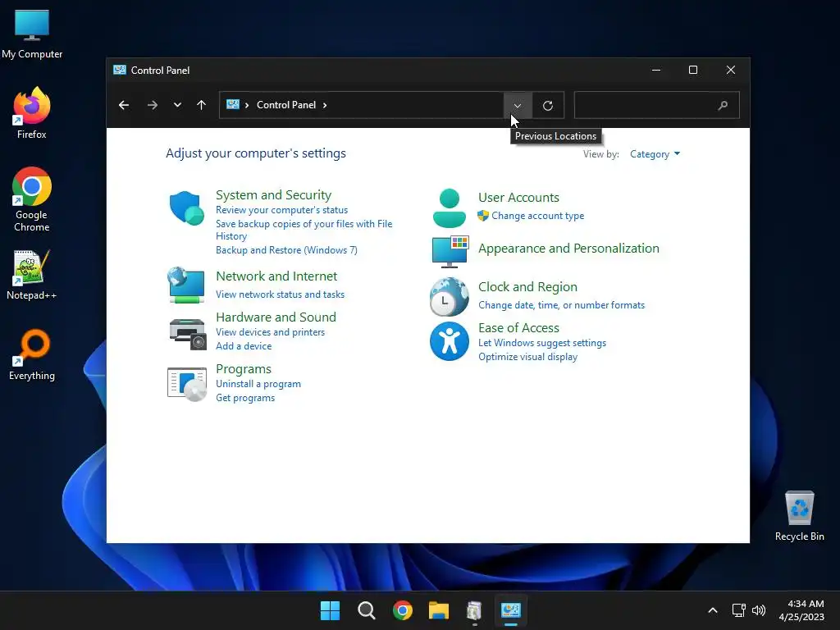
Task: Open the network tray icon
Action: tap(739, 610)
